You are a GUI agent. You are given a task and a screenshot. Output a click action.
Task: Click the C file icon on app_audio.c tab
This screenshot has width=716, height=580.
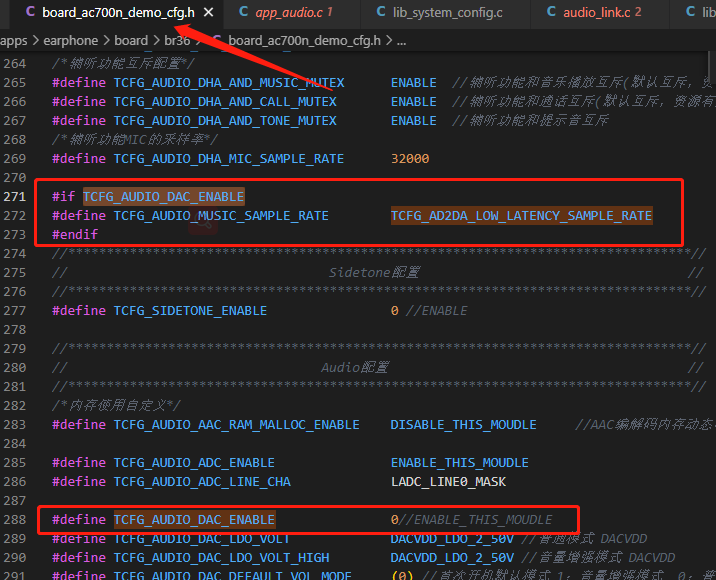[x=244, y=12]
